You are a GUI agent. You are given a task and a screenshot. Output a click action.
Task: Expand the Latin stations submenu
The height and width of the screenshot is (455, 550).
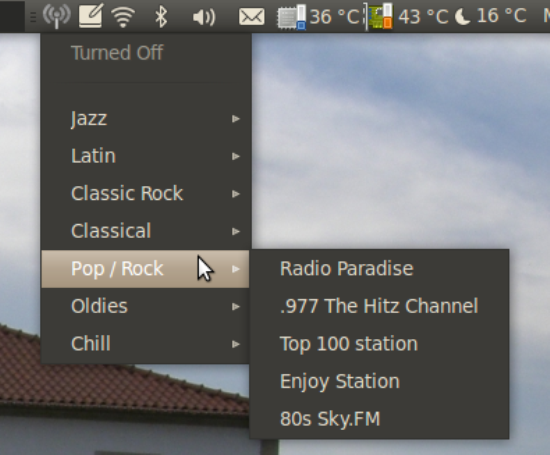pos(145,156)
